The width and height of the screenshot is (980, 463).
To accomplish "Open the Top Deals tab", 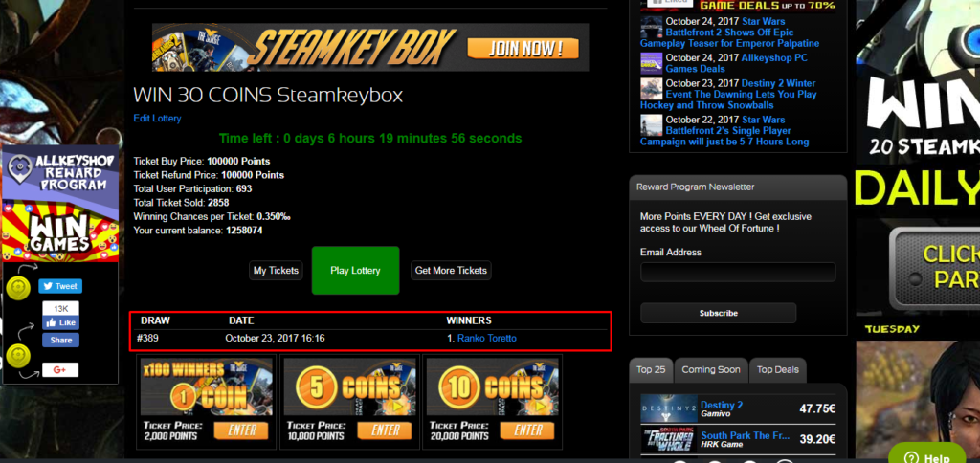I will click(x=776, y=369).
